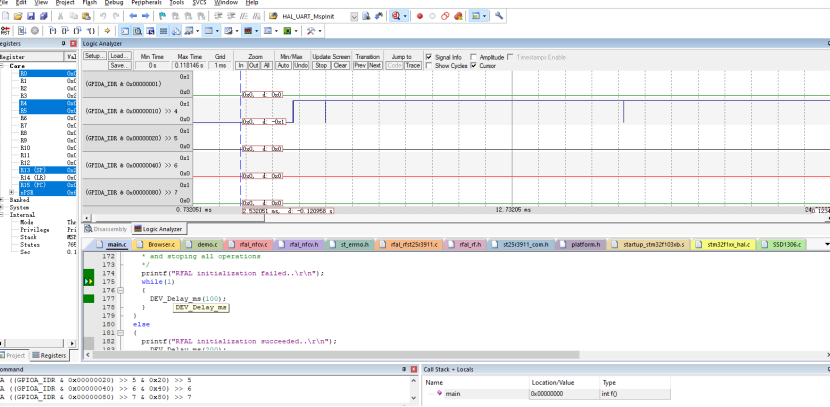830x407 pixels.
Task: Click the Zoom All button
Action: point(267,65)
